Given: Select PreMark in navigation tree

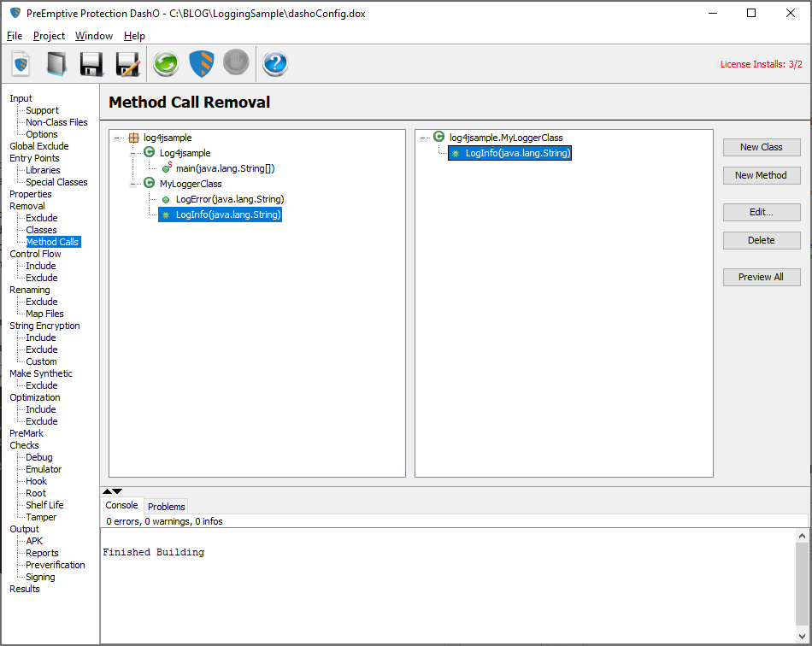Looking at the screenshot, I should coord(26,433).
